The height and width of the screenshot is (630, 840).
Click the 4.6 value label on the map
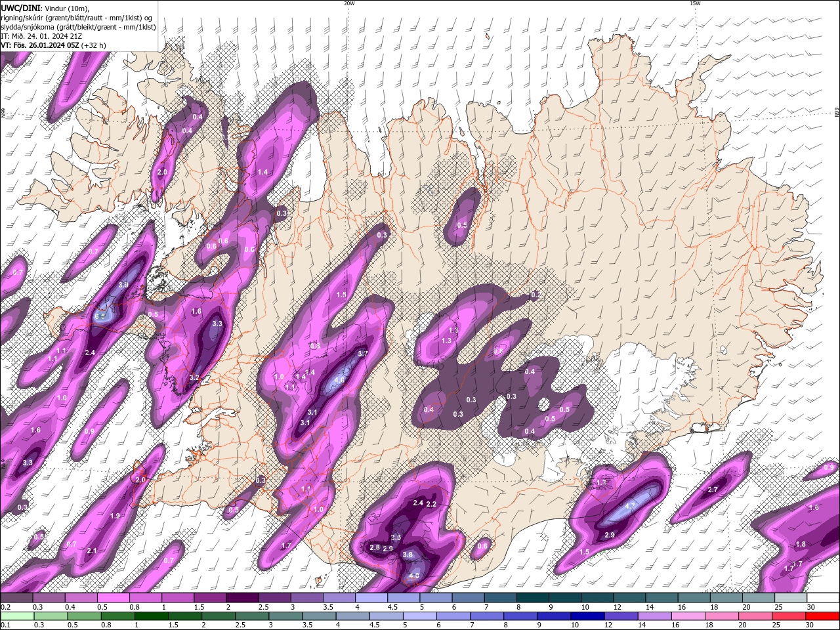pyautogui.click(x=339, y=380)
